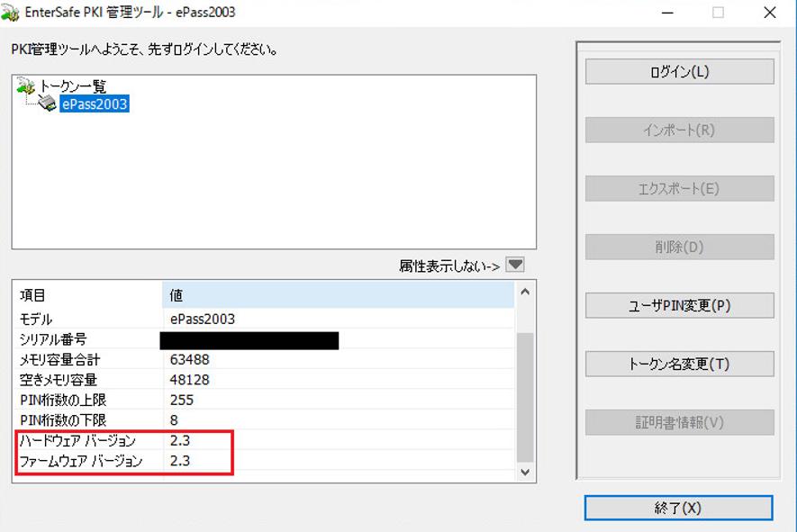Select the ePass2003 token tree item
797x532 pixels.
pyautogui.click(x=95, y=104)
